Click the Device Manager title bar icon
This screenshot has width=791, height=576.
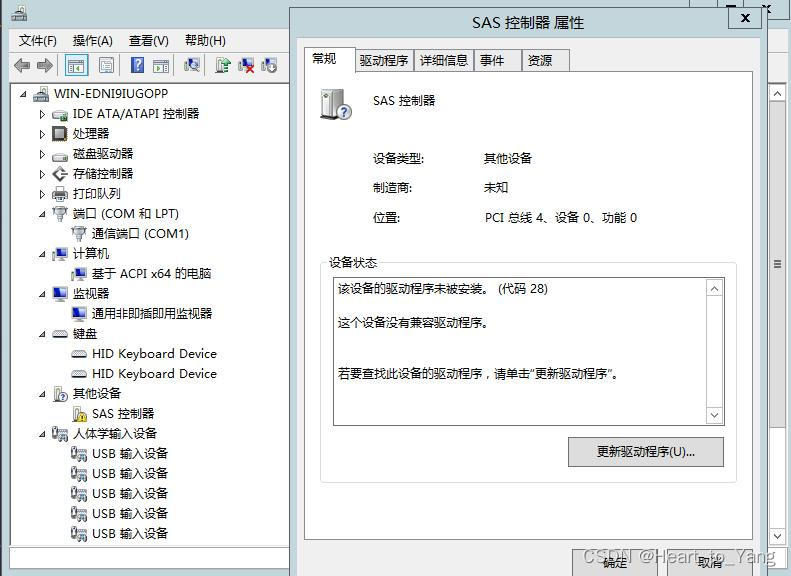pyautogui.click(x=19, y=13)
